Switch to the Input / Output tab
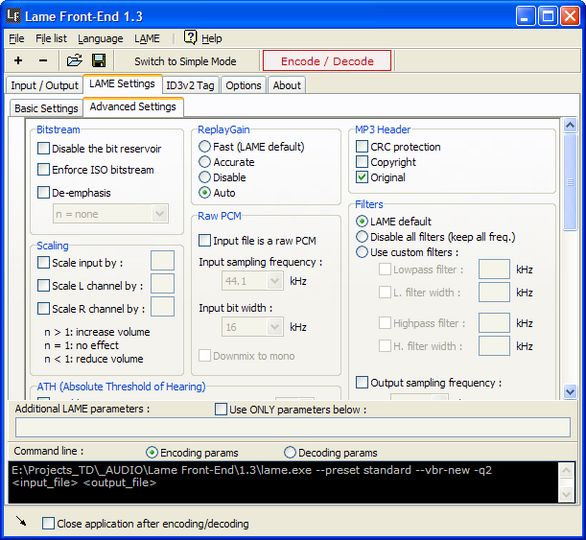The image size is (586, 540). coord(44,85)
